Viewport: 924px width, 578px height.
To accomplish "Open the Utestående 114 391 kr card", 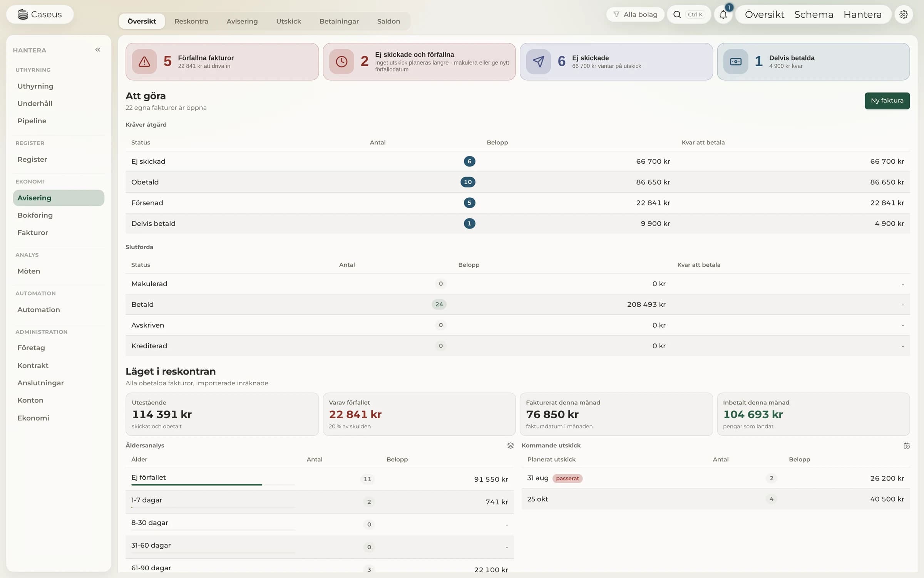I will [x=222, y=414].
